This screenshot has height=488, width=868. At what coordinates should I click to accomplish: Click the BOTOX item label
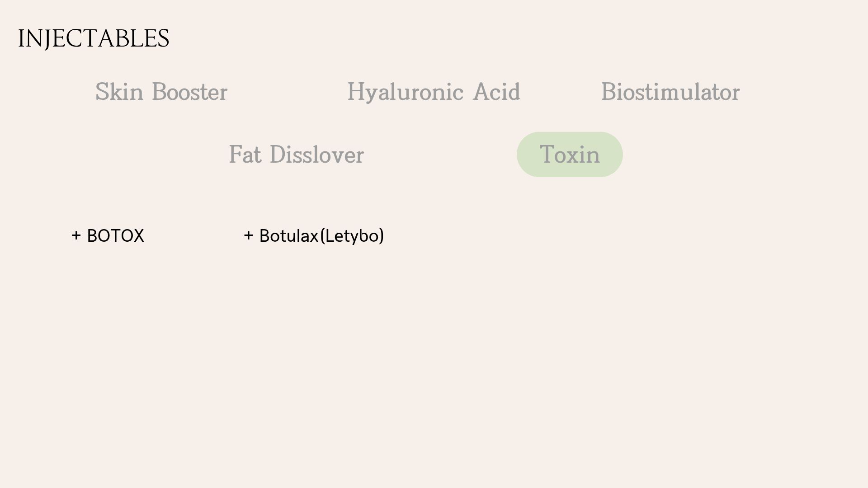tap(115, 236)
